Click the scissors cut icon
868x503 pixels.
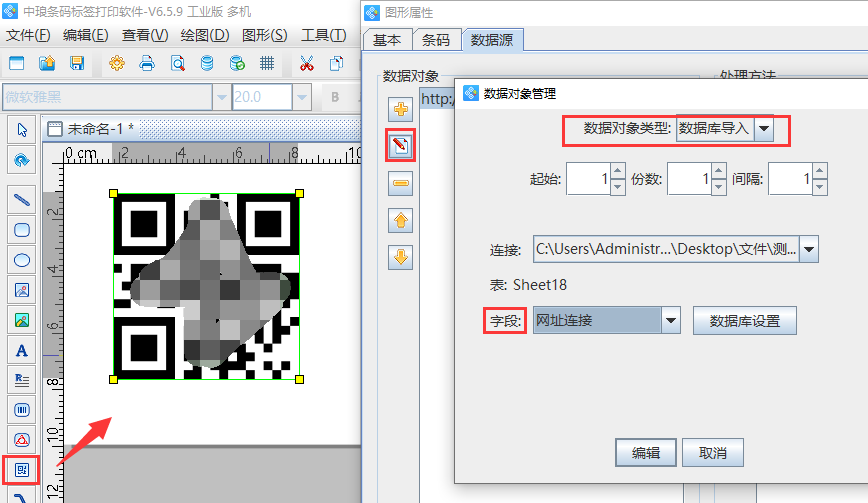coord(307,64)
